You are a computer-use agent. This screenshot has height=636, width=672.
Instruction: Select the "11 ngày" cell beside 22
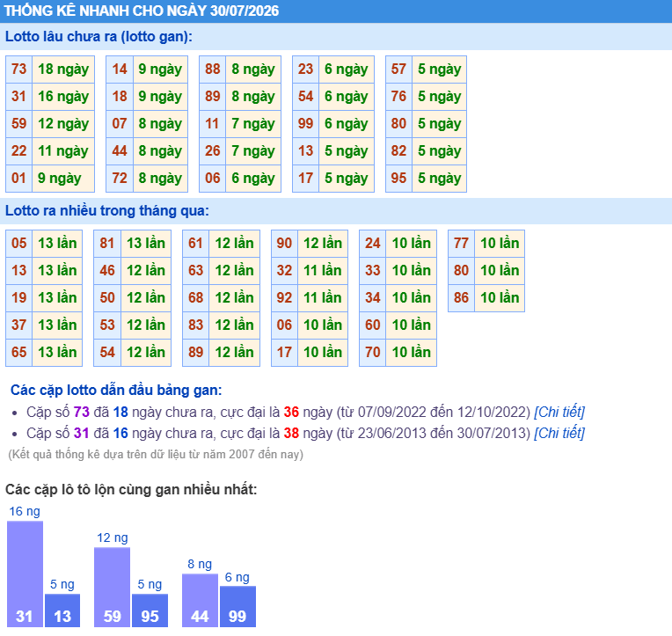63,151
